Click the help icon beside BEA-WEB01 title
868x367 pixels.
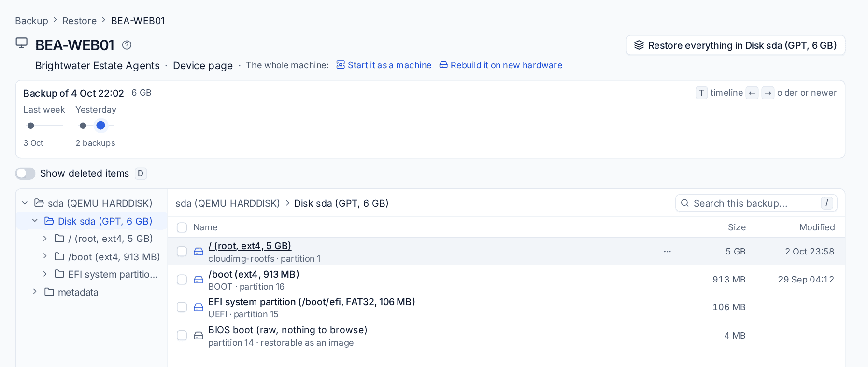tap(127, 45)
